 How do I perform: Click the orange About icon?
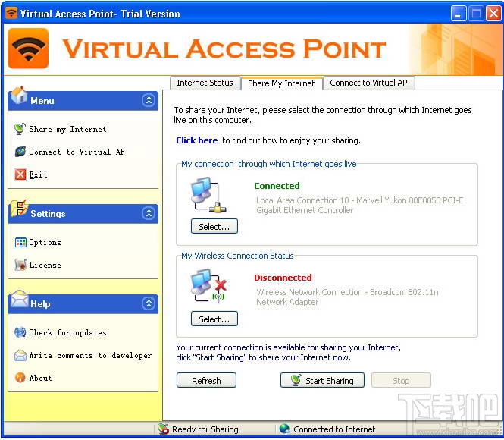point(20,378)
